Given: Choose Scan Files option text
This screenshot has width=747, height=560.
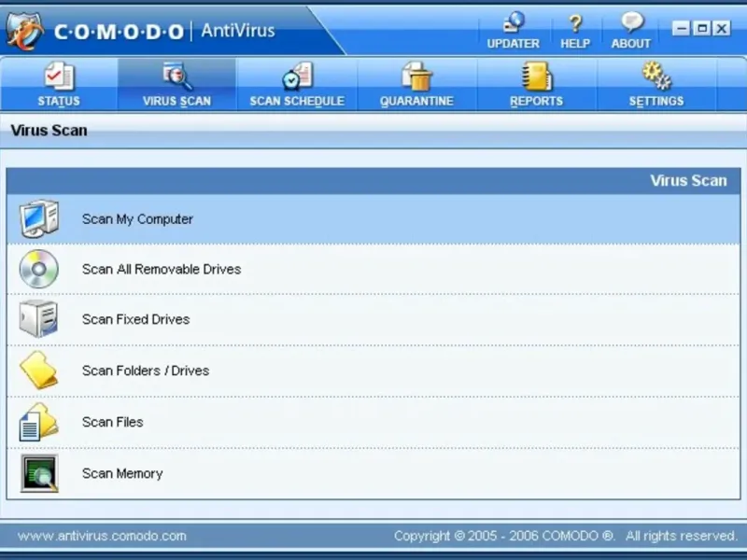Looking at the screenshot, I should [x=112, y=422].
